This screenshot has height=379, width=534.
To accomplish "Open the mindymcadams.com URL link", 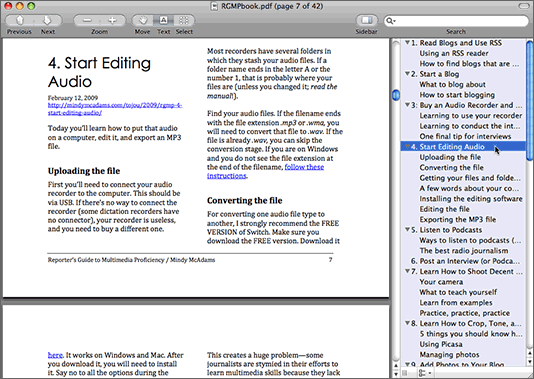I will (115, 109).
